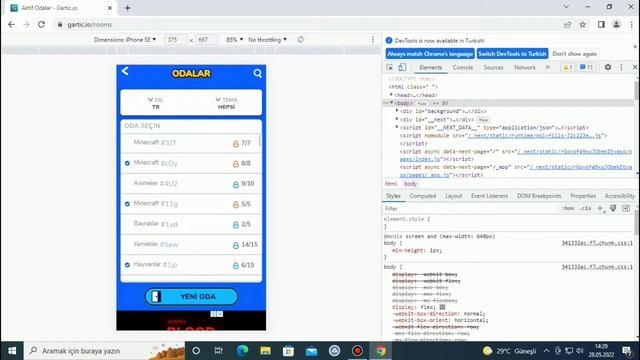Viewport: 640px width, 360px height.
Task: Open the No throttling dropdown
Action: pyautogui.click(x=267, y=40)
